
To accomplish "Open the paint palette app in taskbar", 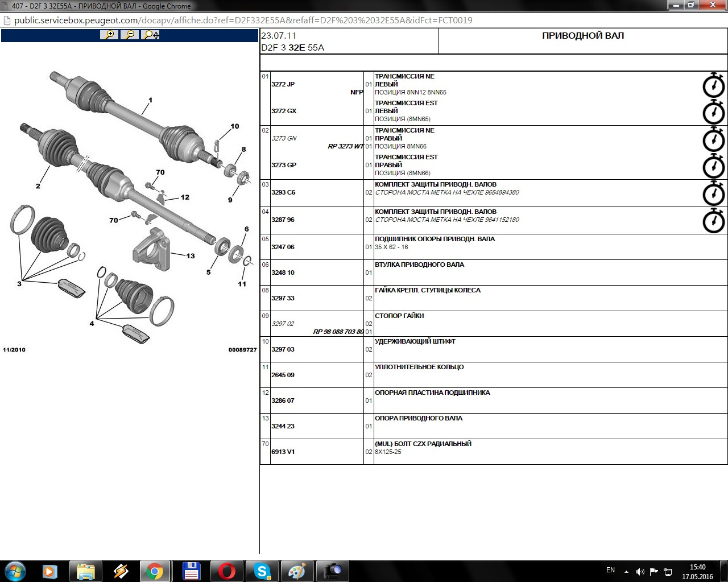I will click(x=297, y=571).
